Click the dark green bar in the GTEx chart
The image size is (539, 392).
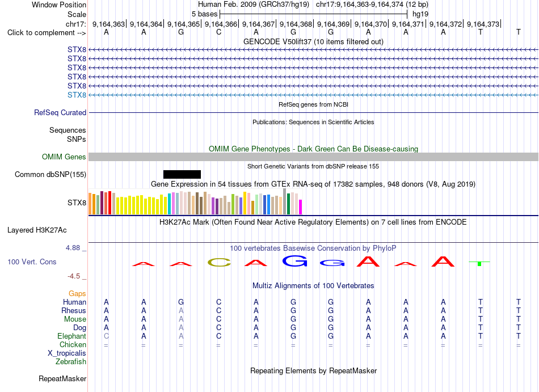coord(288,204)
